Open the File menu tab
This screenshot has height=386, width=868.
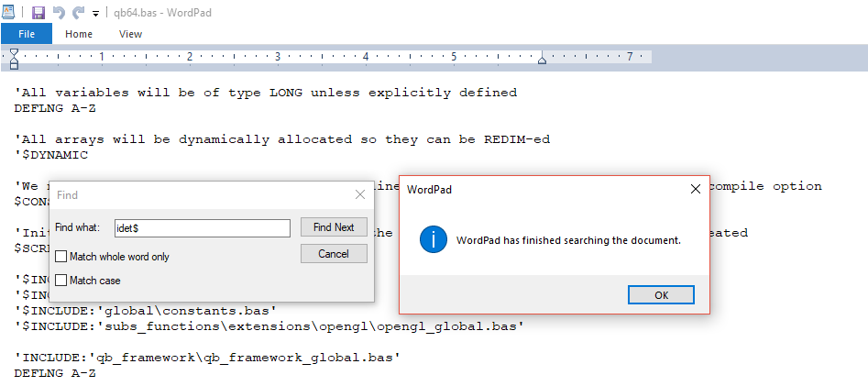tap(27, 34)
